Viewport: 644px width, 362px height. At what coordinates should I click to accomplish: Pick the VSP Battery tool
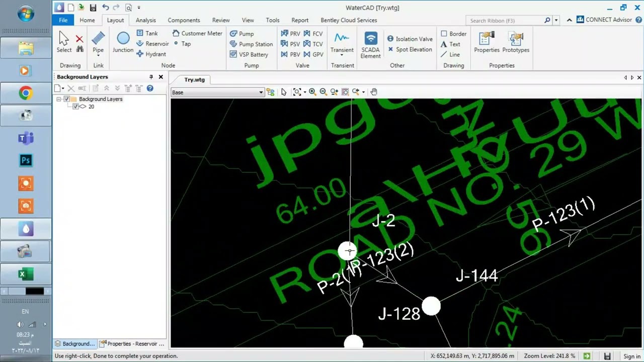pyautogui.click(x=249, y=54)
